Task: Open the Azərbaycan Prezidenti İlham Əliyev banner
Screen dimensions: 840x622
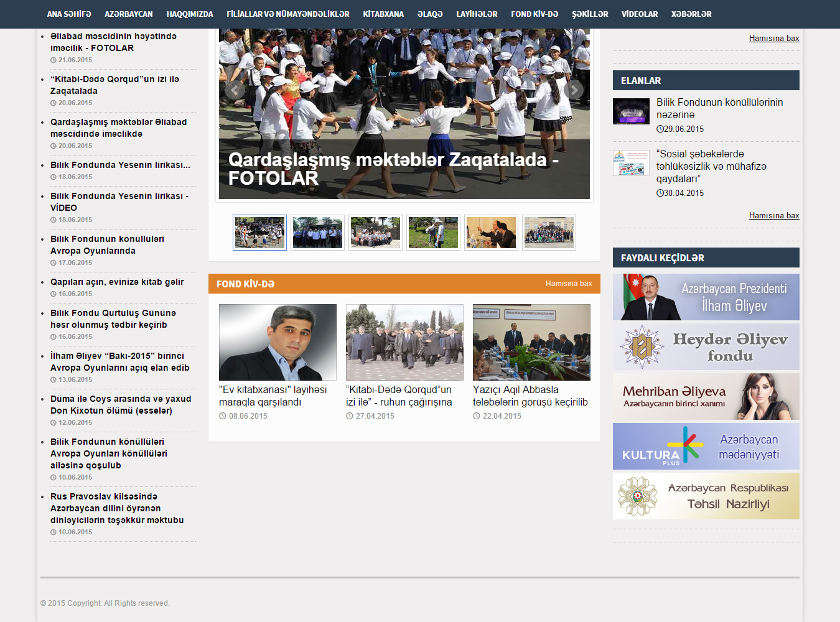Action: (706, 297)
